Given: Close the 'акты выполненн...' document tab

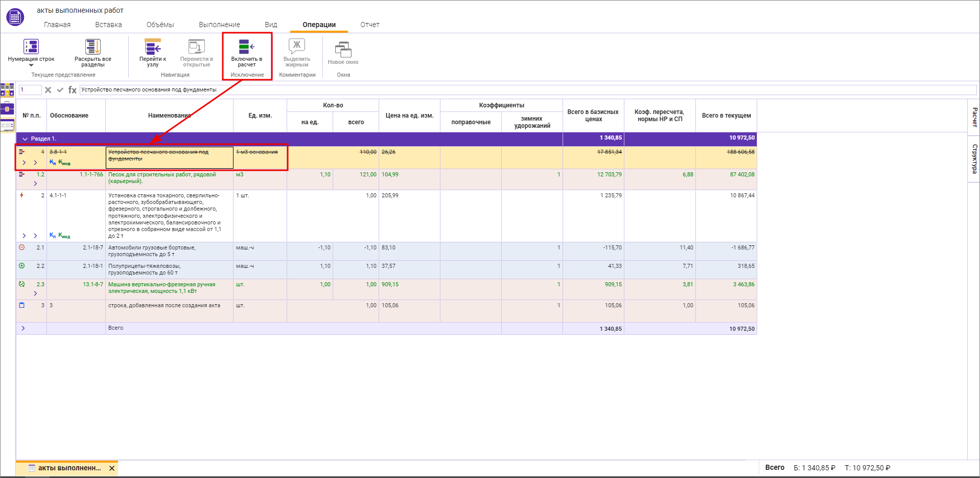Looking at the screenshot, I should click(x=112, y=468).
